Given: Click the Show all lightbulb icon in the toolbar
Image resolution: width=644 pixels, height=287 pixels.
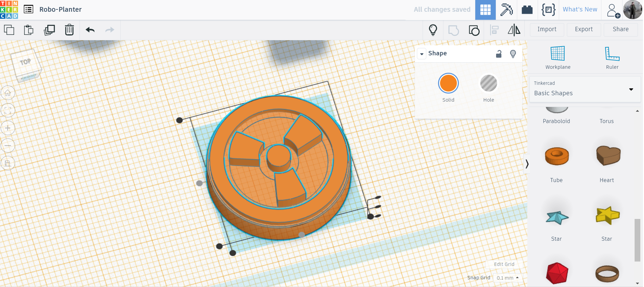Looking at the screenshot, I should (x=433, y=30).
